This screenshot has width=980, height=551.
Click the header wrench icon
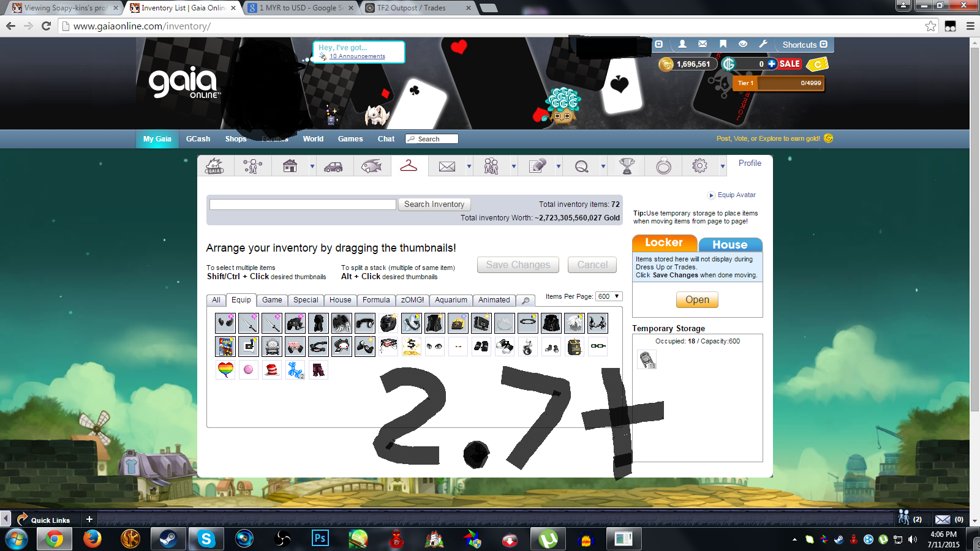pyautogui.click(x=763, y=44)
